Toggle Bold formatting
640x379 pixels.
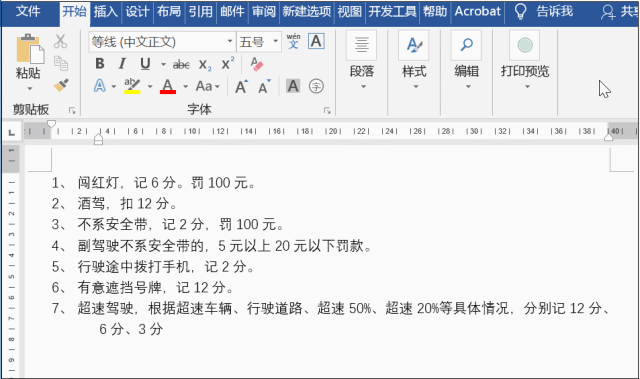click(100, 64)
